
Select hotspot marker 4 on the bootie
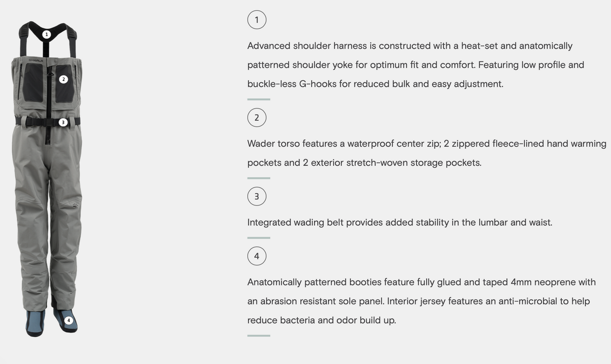[69, 320]
